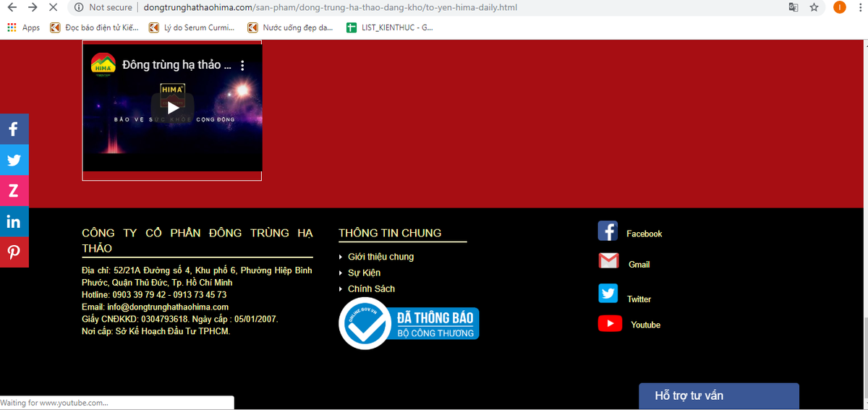
Task: Open the 'Gmail' text link in footer
Action: (639, 265)
